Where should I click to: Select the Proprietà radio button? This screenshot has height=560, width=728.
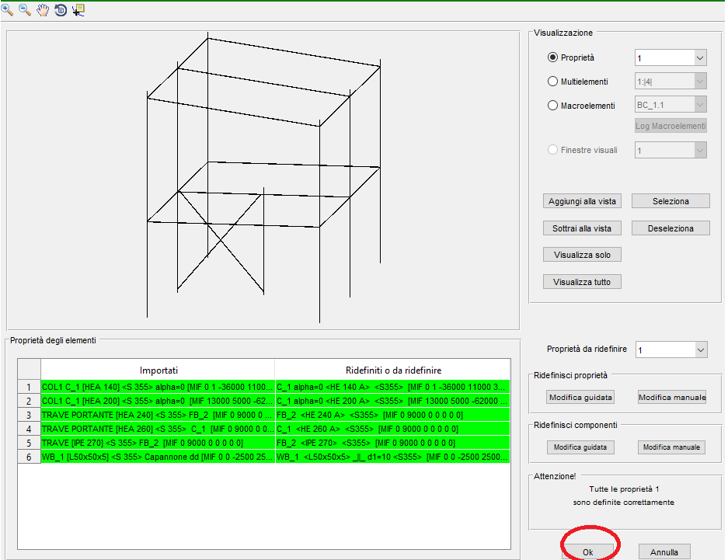(552, 57)
